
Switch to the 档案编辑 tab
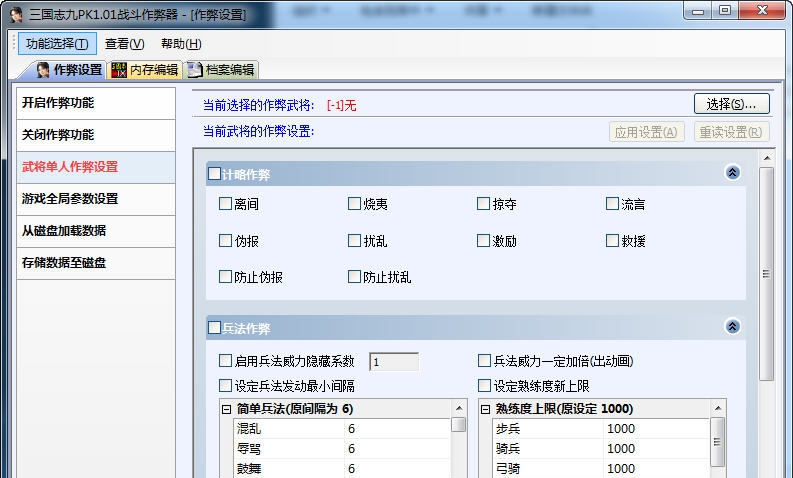tap(221, 70)
